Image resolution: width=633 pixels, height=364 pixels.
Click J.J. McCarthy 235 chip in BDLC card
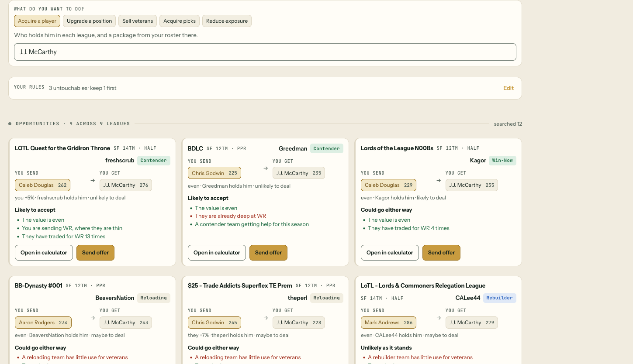click(299, 173)
